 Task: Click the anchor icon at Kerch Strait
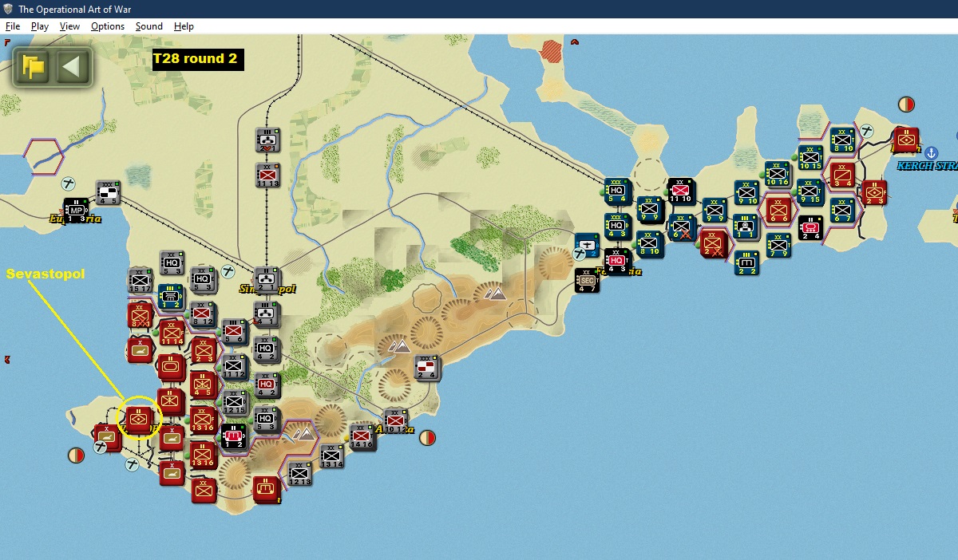pos(931,153)
